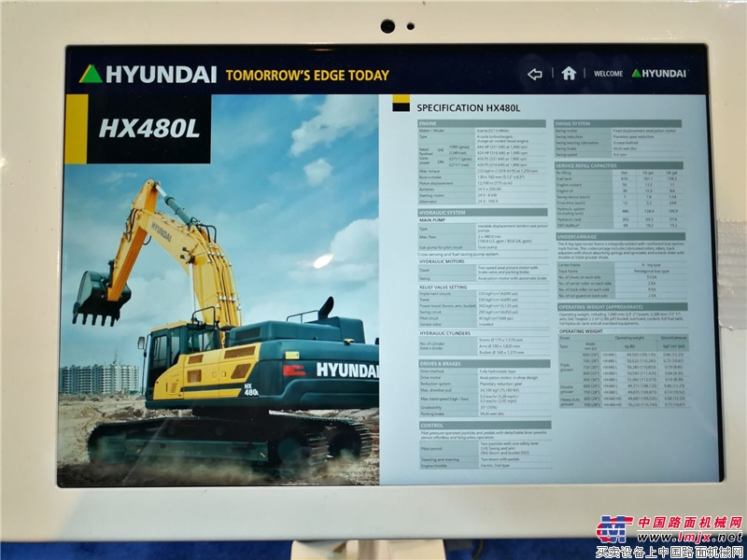Tap the Engine throttle row label
Image resolution: width=747 pixels, height=560 pixels.
(436, 466)
